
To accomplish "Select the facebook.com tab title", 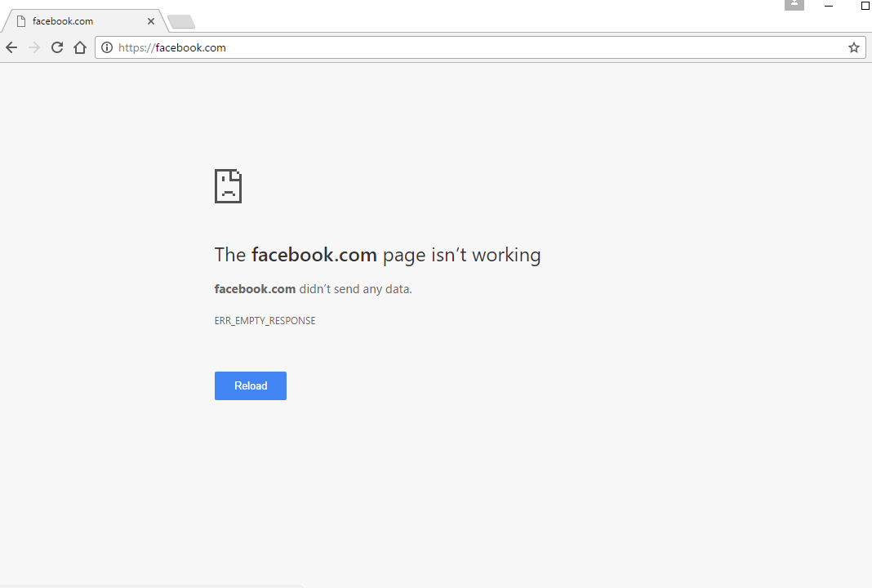I will pyautogui.click(x=63, y=21).
